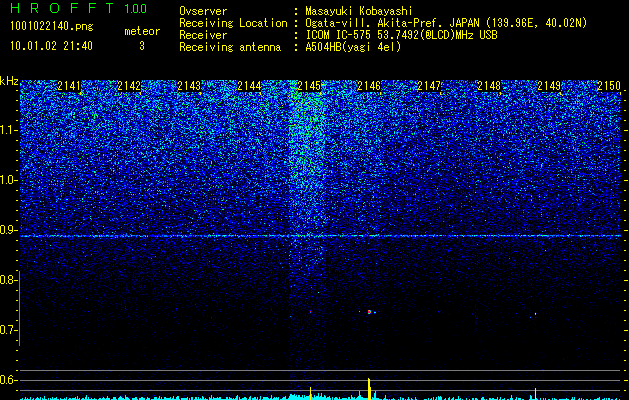The width and height of the screenshot is (629, 400).
Task: Click the yellow meteor spike near 2149
Action: click(x=535, y=394)
